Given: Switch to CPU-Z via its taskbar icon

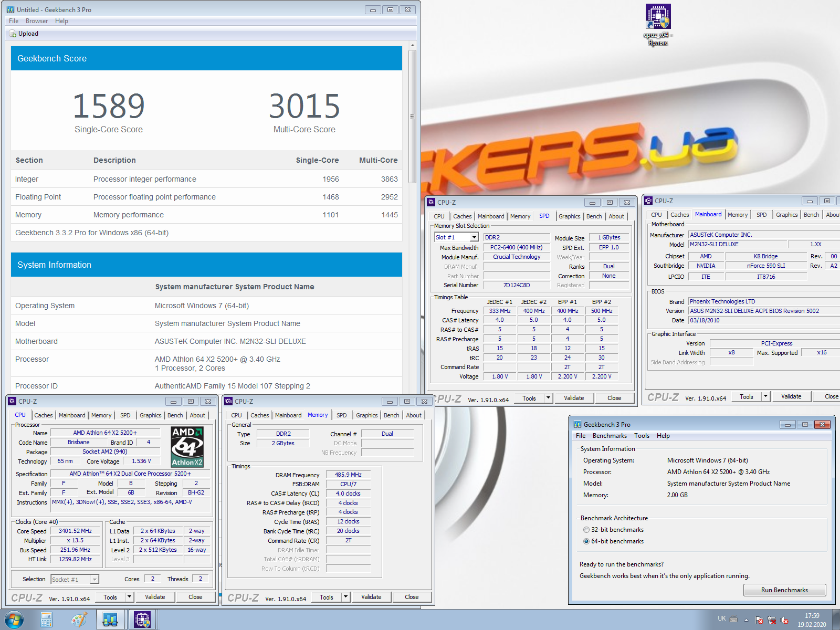Looking at the screenshot, I should click(x=142, y=620).
